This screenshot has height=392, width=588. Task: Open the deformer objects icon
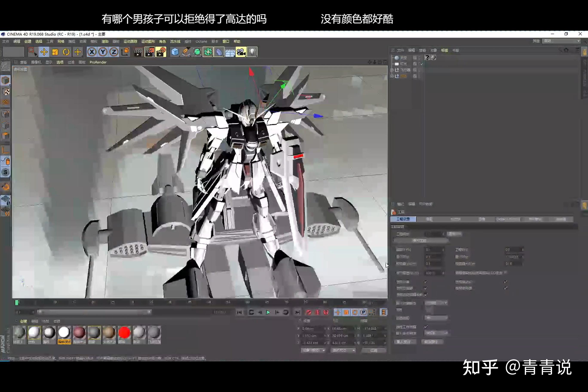click(x=219, y=52)
